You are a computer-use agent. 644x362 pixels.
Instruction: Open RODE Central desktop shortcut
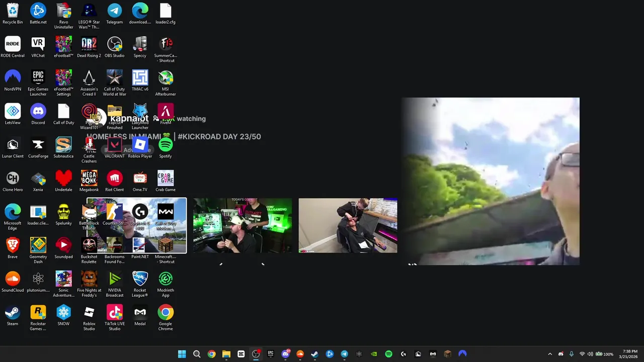pos(13,47)
